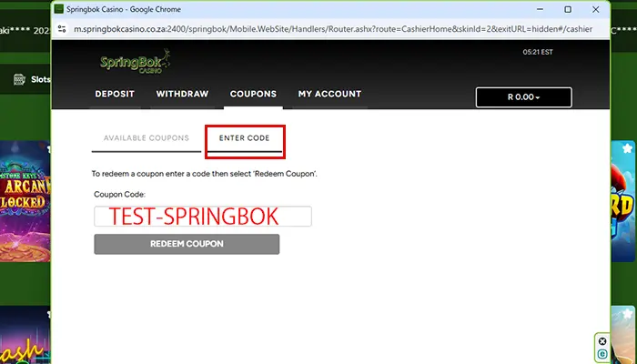Screen dimensions: 637x364
Task: Open the Deposit tab
Action: coord(115,94)
